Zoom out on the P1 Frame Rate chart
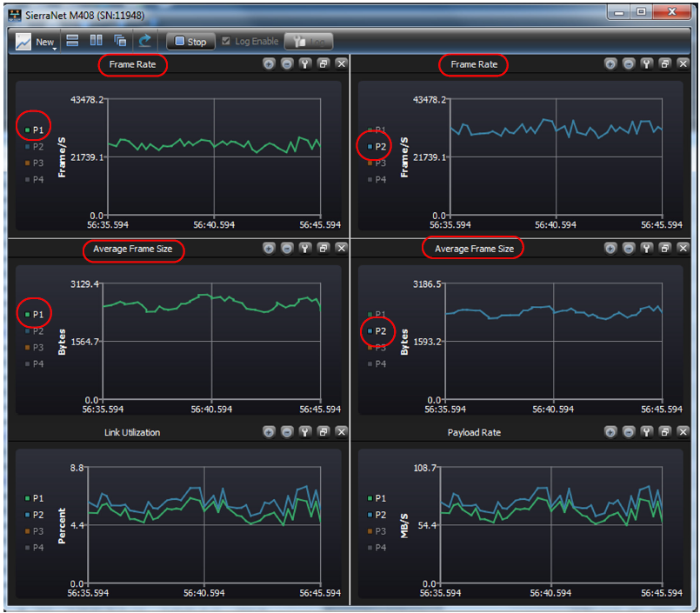700x613 pixels. 287,63
